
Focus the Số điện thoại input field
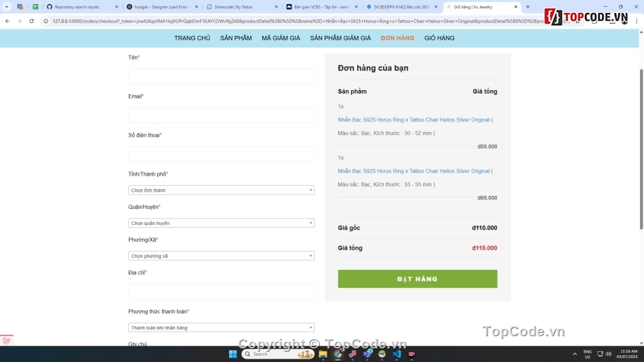221,154
